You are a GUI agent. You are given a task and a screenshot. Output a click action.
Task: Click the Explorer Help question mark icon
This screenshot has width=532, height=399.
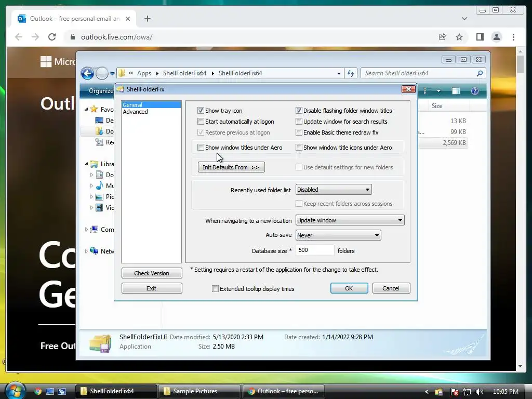[x=475, y=91]
